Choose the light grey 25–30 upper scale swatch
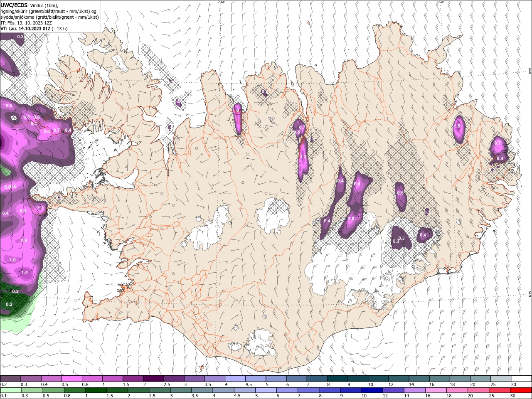Image resolution: width=532 pixels, height=399 pixels. pos(501,379)
